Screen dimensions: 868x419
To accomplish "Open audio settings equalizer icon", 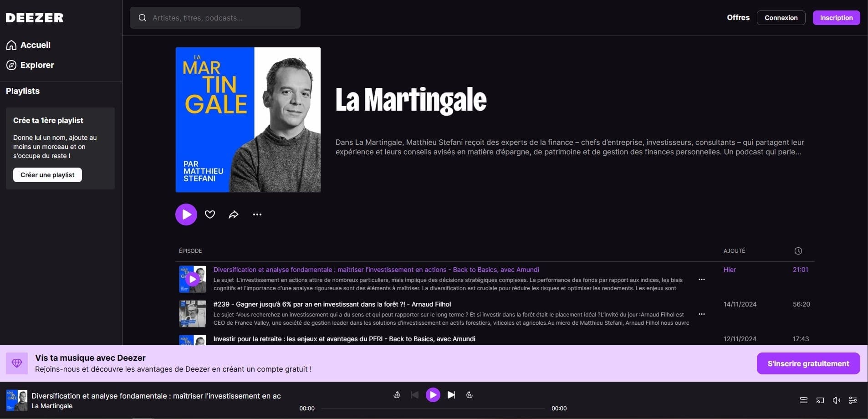I will point(853,400).
